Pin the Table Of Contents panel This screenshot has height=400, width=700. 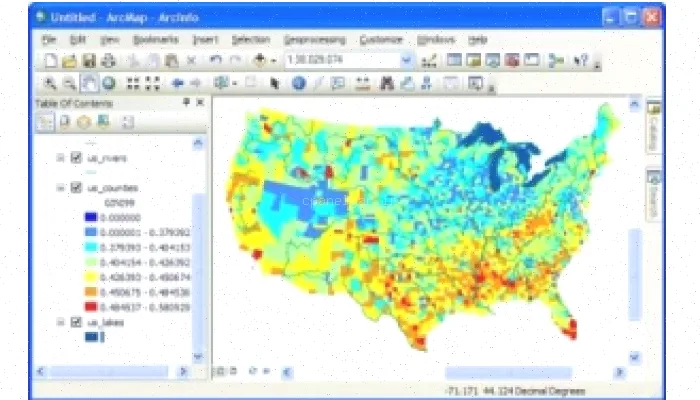point(186,102)
